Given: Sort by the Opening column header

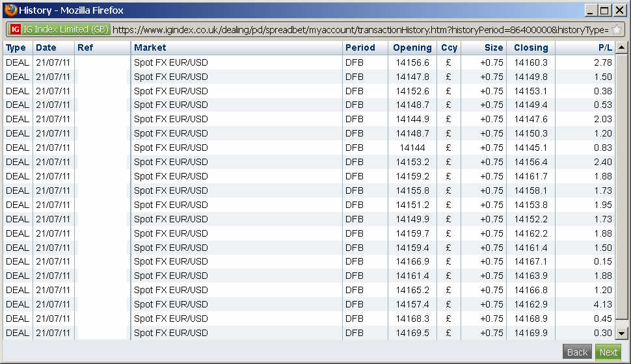Looking at the screenshot, I should [412, 47].
